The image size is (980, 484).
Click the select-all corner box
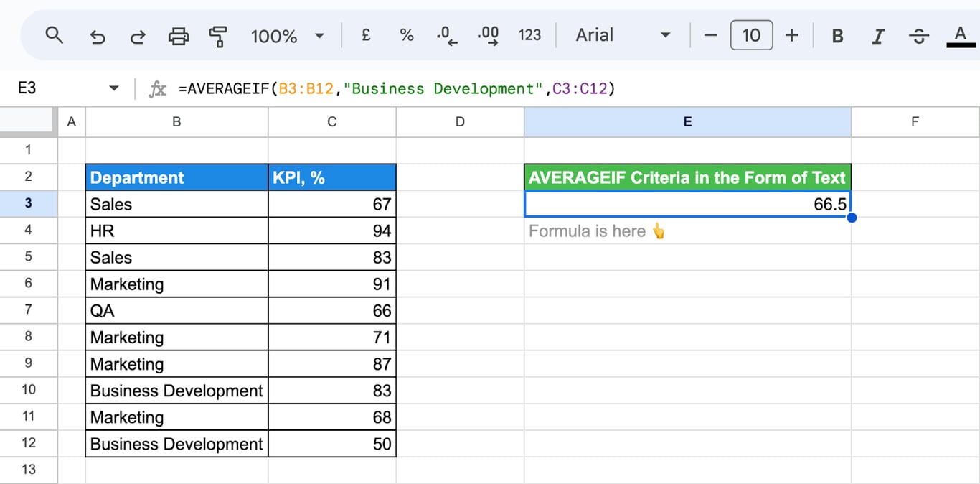(29, 122)
